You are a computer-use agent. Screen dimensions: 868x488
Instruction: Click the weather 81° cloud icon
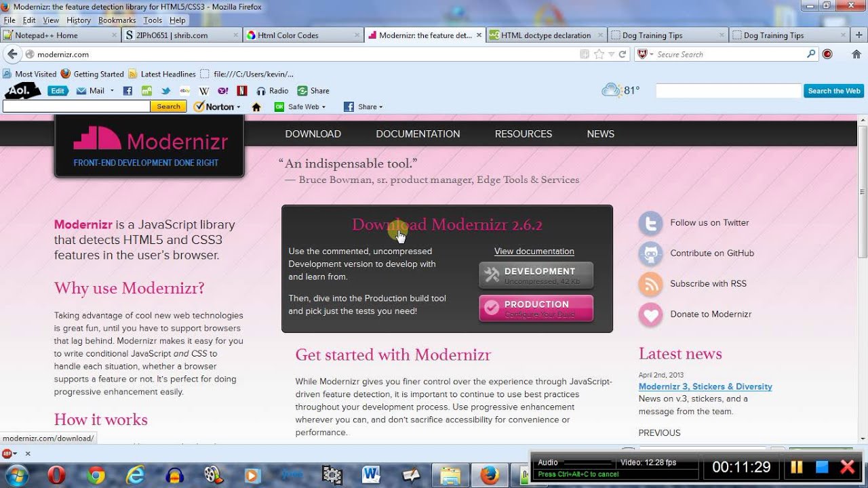point(611,90)
